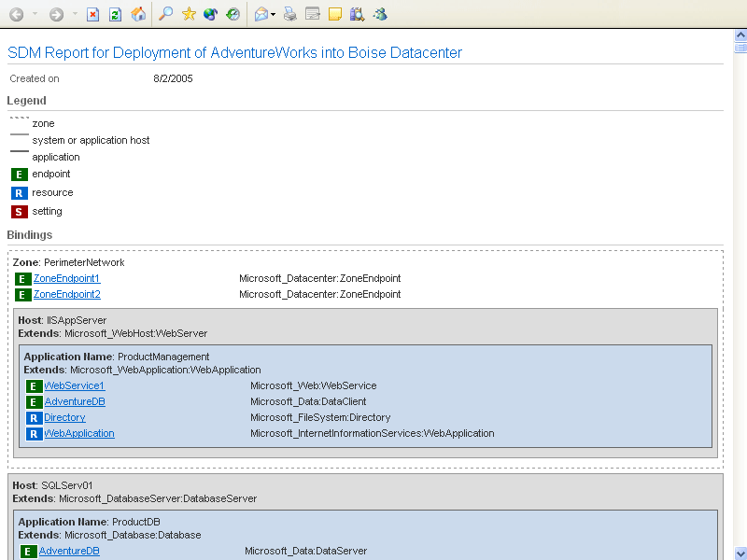Print the report using the printer icon
This screenshot has width=747, height=560.
290,14
